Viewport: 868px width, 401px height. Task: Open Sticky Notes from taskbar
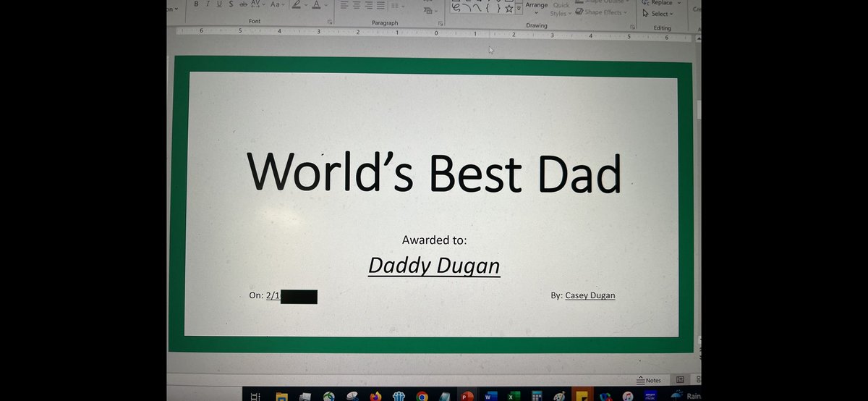pyautogui.click(x=581, y=396)
